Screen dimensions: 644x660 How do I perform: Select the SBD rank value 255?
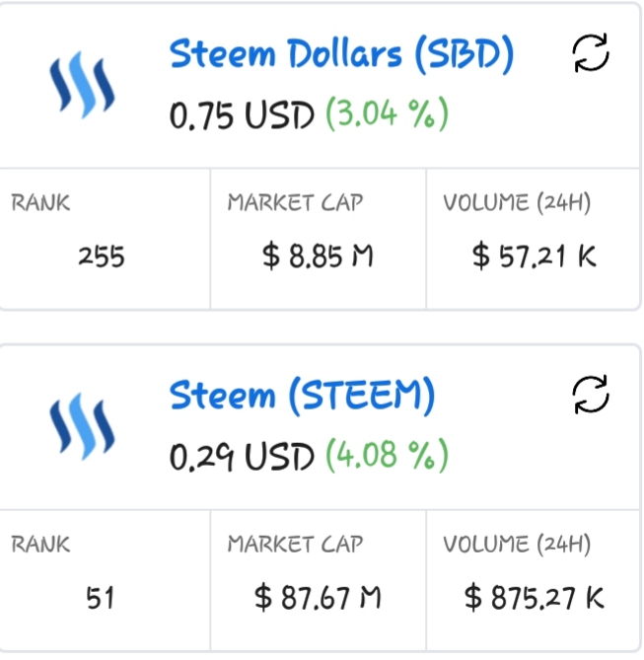(102, 257)
